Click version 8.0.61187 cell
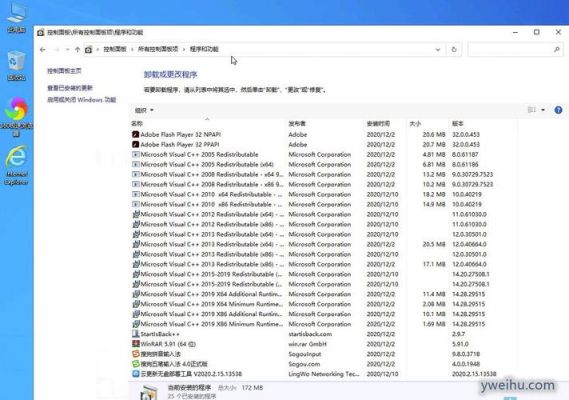Viewport: 569px width, 400px height. click(x=465, y=154)
